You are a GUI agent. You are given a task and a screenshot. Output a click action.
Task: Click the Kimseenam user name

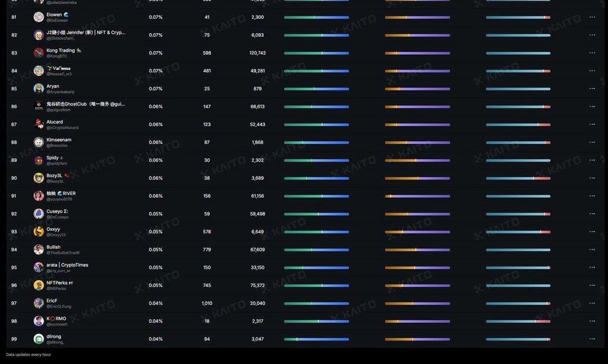(x=59, y=140)
